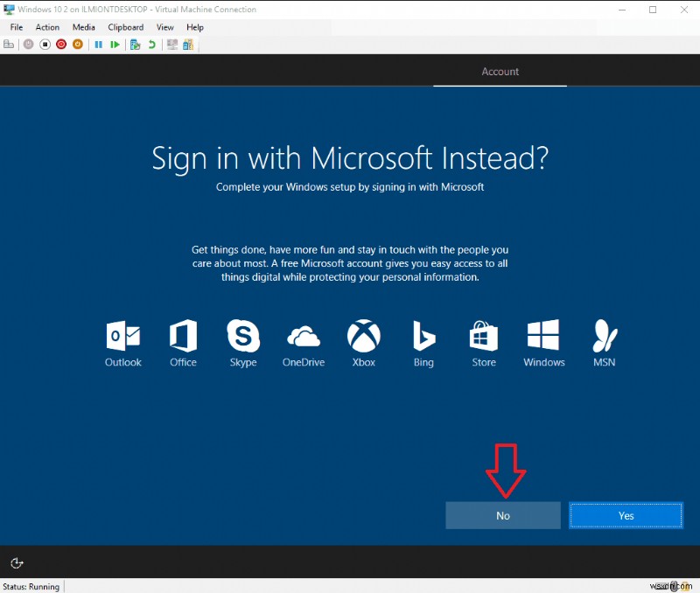The image size is (700, 593).
Task: Click Yes to sign in with Microsoft
Action: pos(626,515)
